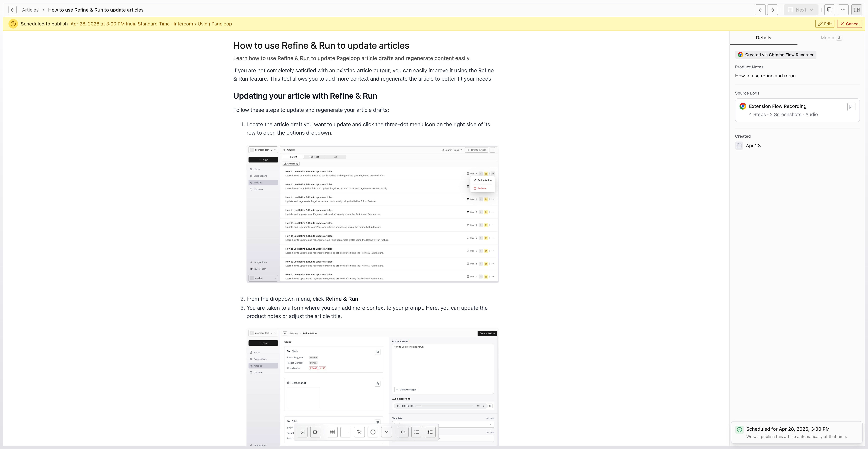Click the 'Scheduled for Apr 28, 2026, 3:00 PM' toast
Screen dimensions: 868x449
tap(797, 433)
